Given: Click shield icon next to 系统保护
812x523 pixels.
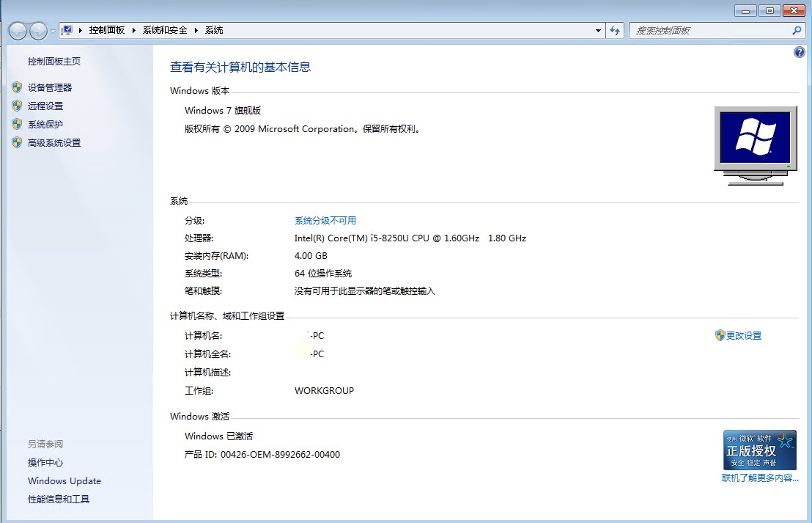Looking at the screenshot, I should pyautogui.click(x=17, y=124).
